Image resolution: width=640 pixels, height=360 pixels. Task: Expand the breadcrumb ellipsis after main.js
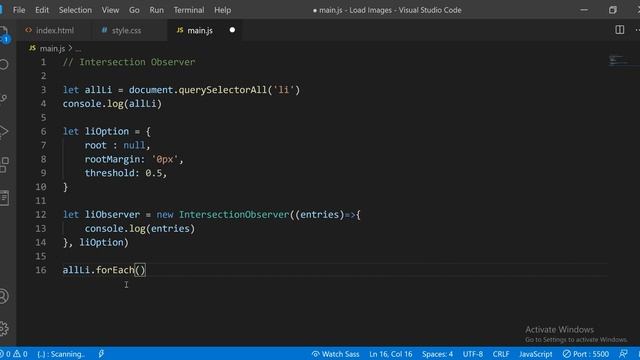78,49
